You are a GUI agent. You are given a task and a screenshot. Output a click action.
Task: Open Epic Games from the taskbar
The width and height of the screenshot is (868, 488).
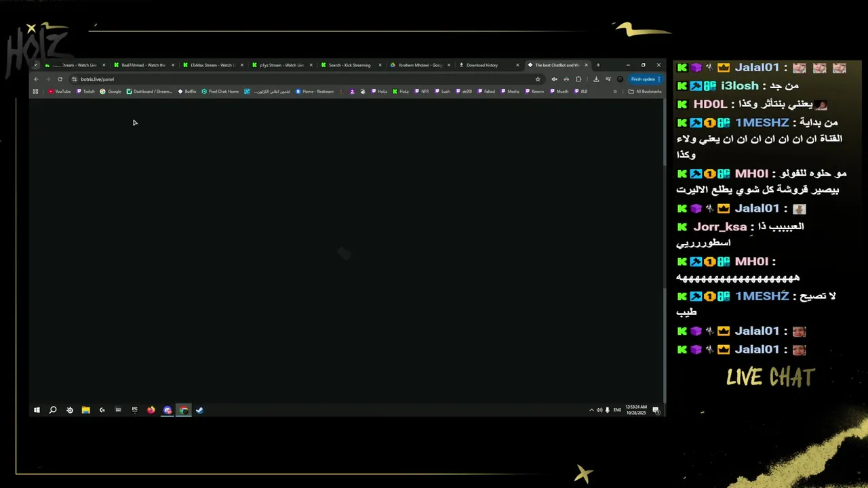click(135, 410)
